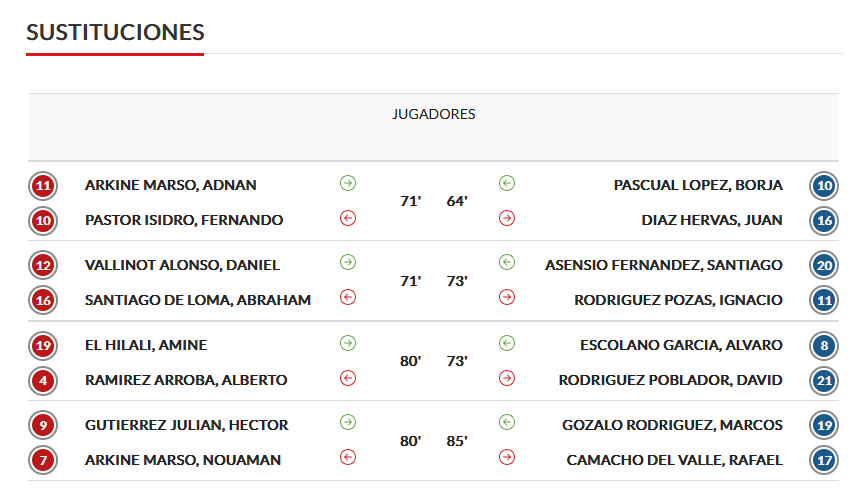
Task: Select Gutierrez Julian, Hector player name
Action: (x=186, y=425)
